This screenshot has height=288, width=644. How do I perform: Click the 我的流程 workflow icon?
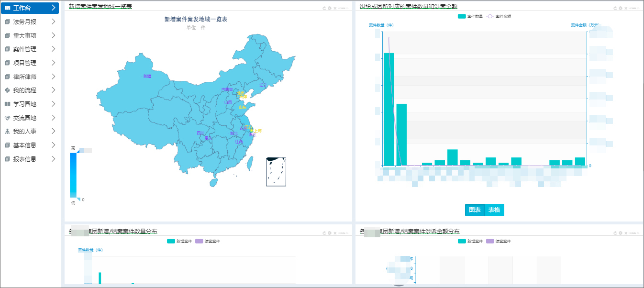pyautogui.click(x=8, y=90)
